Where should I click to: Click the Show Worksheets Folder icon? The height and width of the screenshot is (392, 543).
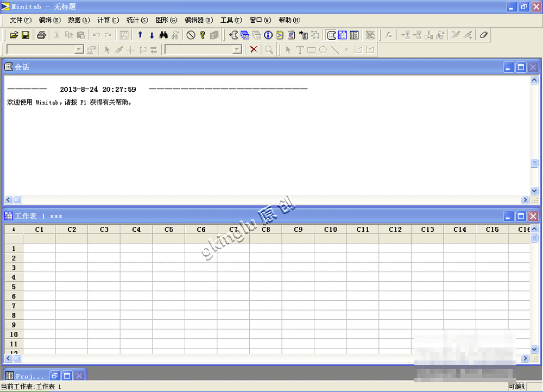(245, 35)
